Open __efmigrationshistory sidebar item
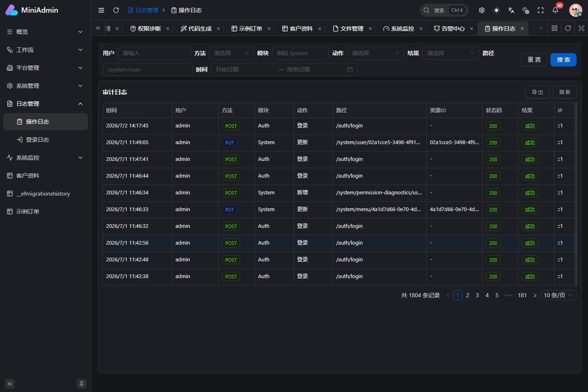Screen dimensions: 588x392 pyautogui.click(x=45, y=194)
